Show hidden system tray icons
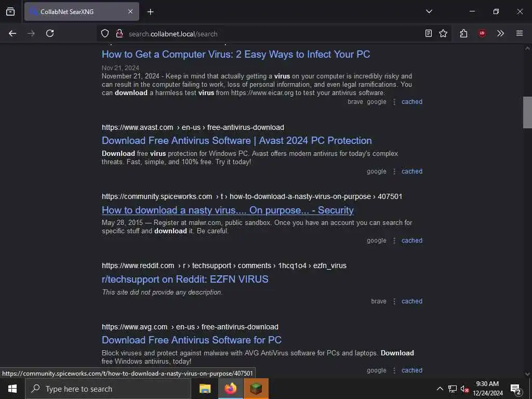Screen dimensions: 532x399 click(x=440, y=389)
